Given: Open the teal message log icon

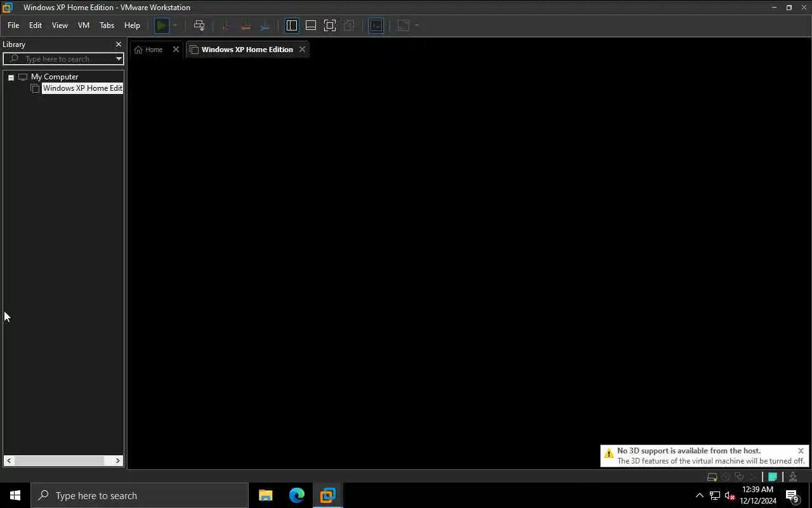Looking at the screenshot, I should pos(773,477).
